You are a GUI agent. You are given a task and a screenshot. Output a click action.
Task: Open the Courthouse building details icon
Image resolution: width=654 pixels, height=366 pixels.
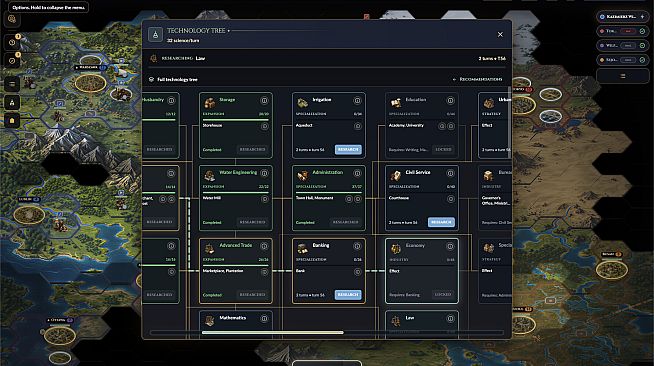click(x=450, y=199)
